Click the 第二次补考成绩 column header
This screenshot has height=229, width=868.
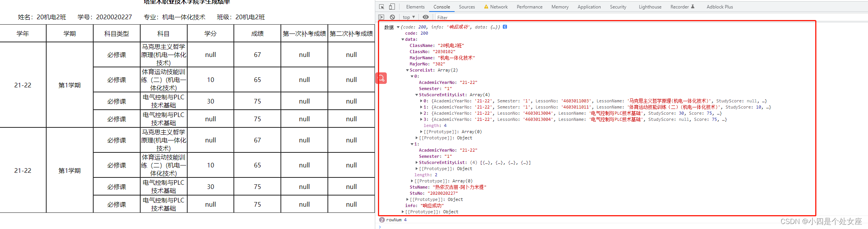(351, 33)
